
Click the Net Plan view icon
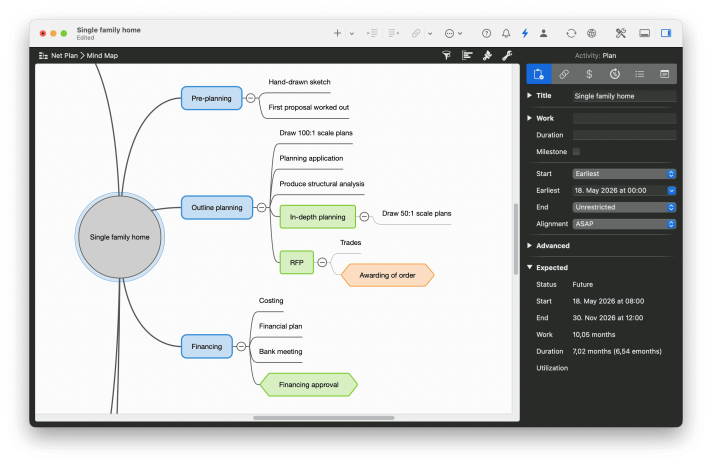click(x=44, y=55)
